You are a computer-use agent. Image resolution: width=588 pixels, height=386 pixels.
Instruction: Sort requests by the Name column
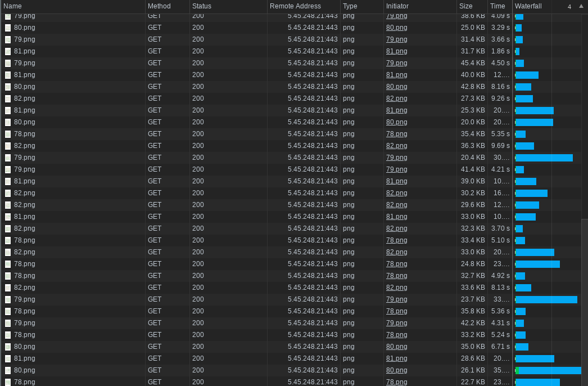click(12, 6)
